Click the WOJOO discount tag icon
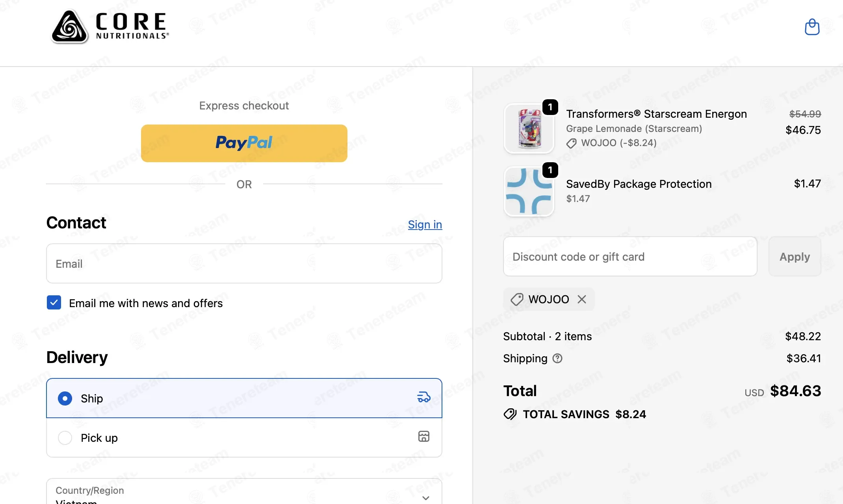This screenshot has width=843, height=504. pos(517,299)
